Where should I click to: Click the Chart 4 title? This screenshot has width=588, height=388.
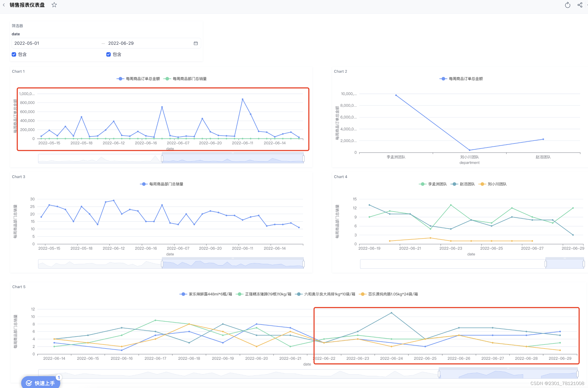point(341,177)
